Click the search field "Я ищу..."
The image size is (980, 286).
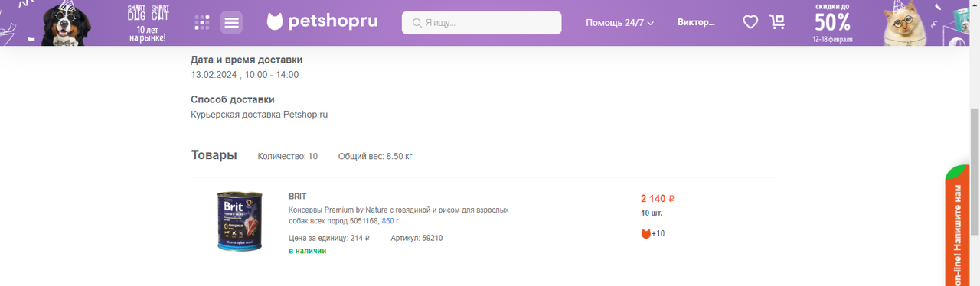(482, 22)
